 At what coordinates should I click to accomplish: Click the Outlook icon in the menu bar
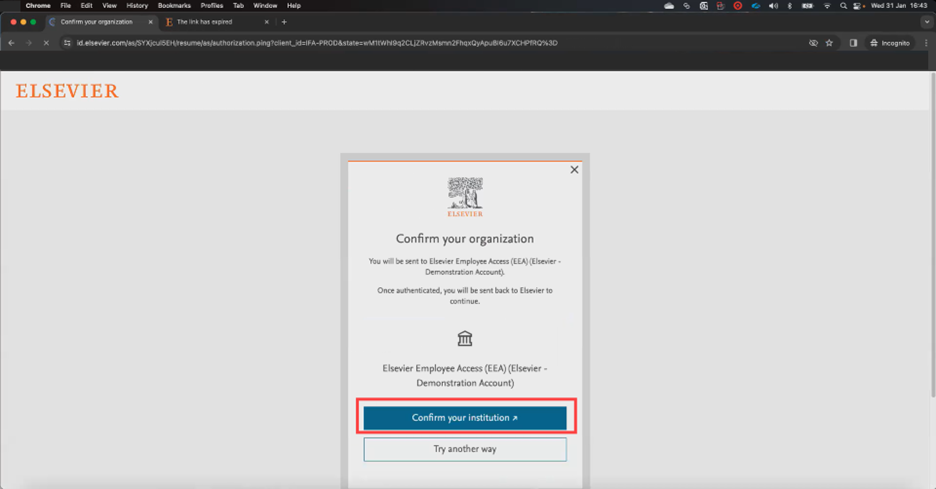coord(704,5)
